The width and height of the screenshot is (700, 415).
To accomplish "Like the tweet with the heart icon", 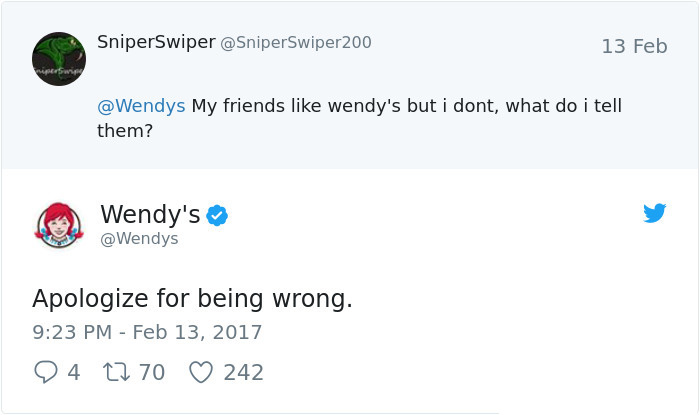I will 201,372.
